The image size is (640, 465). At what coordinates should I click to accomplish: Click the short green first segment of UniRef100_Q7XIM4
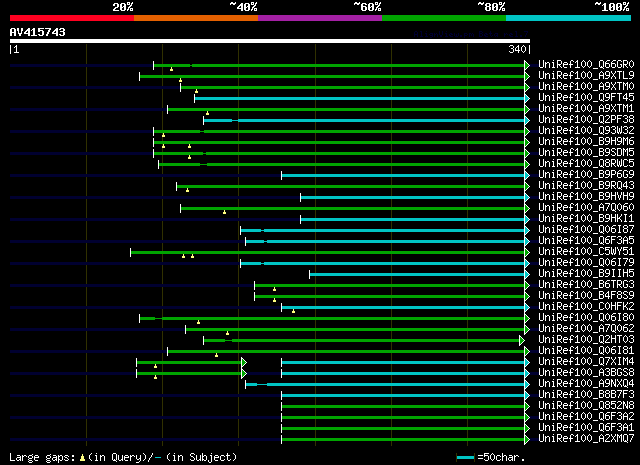click(189, 363)
